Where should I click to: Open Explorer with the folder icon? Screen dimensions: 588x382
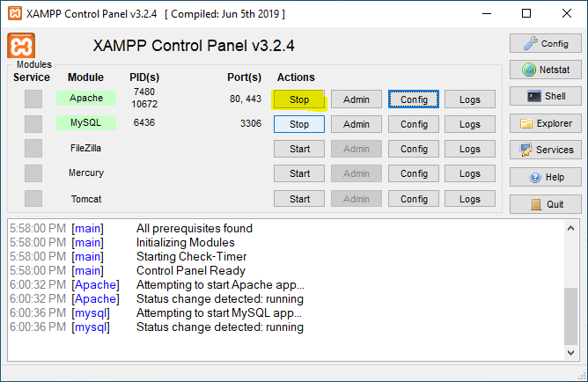coord(545,123)
